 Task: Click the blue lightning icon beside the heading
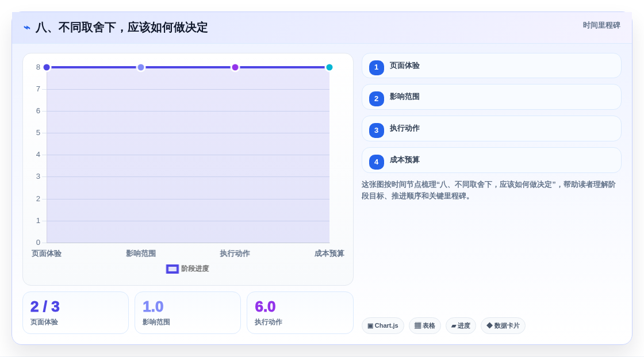coord(27,28)
